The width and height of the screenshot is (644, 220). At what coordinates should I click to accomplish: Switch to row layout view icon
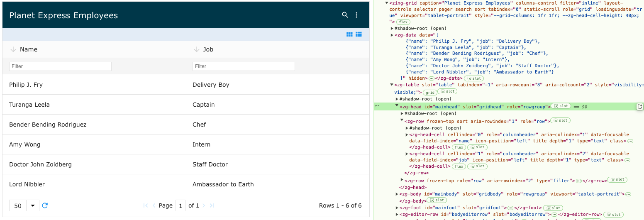[x=359, y=34]
